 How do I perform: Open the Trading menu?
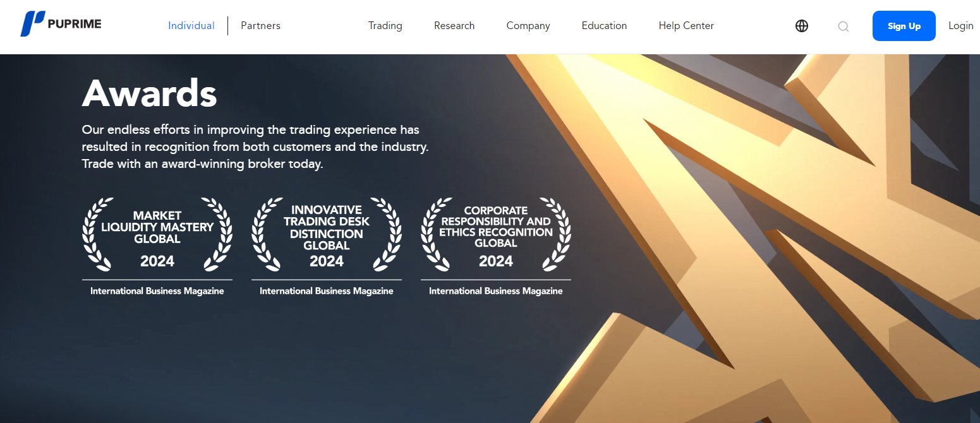coord(385,26)
